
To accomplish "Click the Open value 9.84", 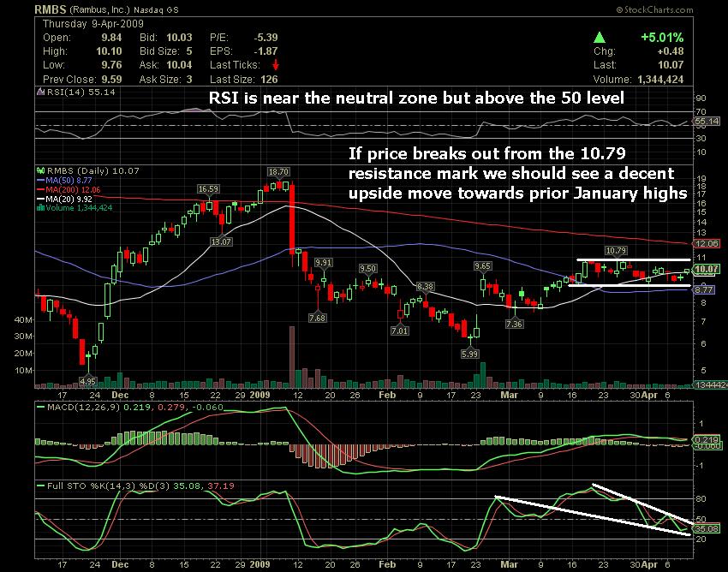I will click(x=111, y=38).
